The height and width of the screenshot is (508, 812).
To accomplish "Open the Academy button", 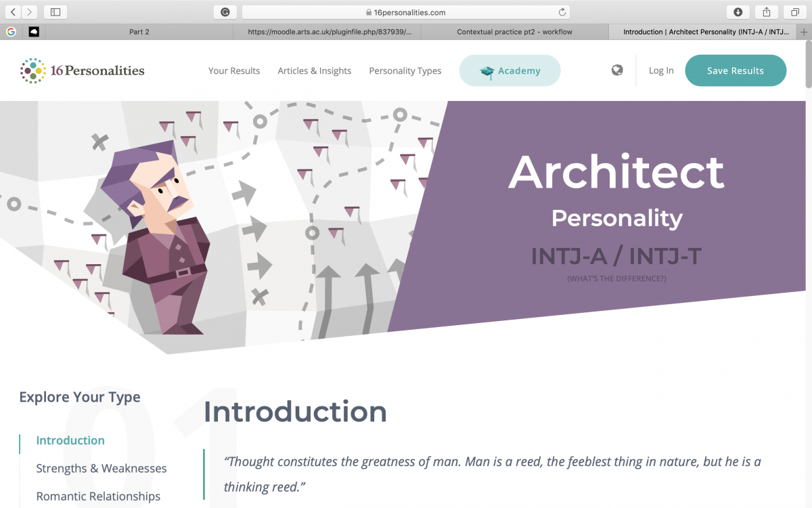I will [510, 70].
